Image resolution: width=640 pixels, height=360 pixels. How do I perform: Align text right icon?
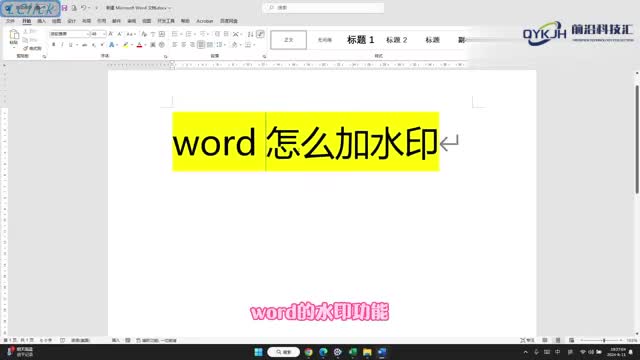[x=192, y=45]
